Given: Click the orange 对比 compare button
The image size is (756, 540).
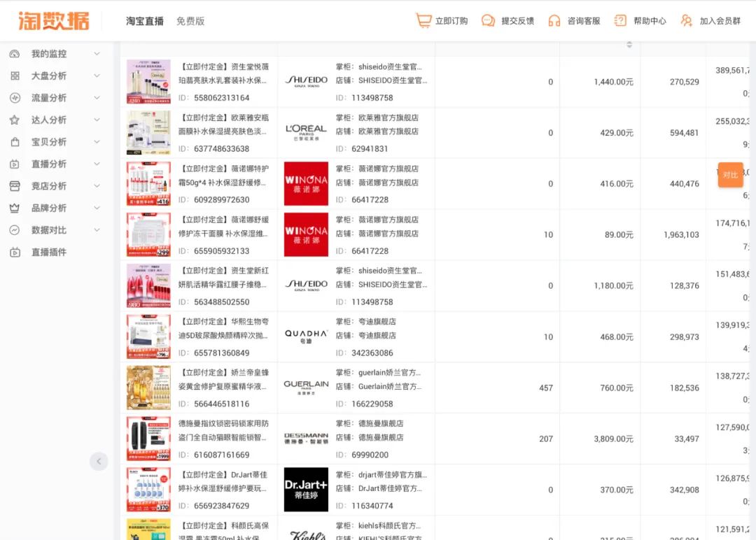Looking at the screenshot, I should (x=730, y=176).
